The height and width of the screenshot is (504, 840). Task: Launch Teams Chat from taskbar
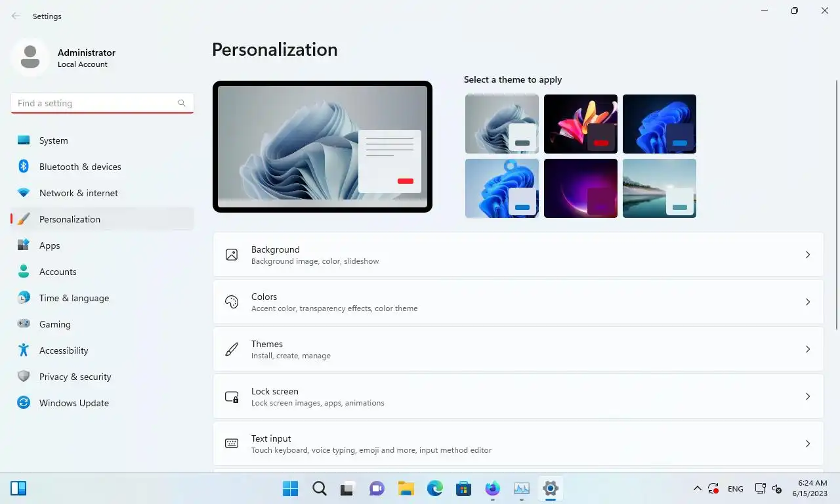(x=377, y=488)
